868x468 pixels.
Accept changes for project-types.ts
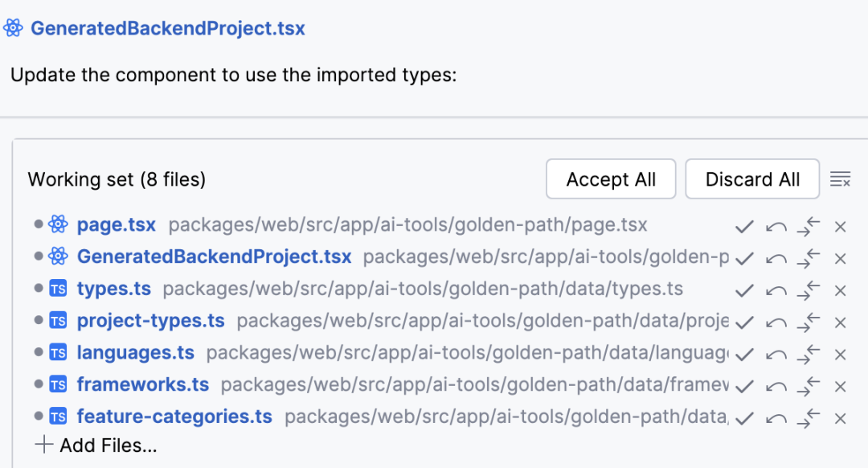[744, 322]
